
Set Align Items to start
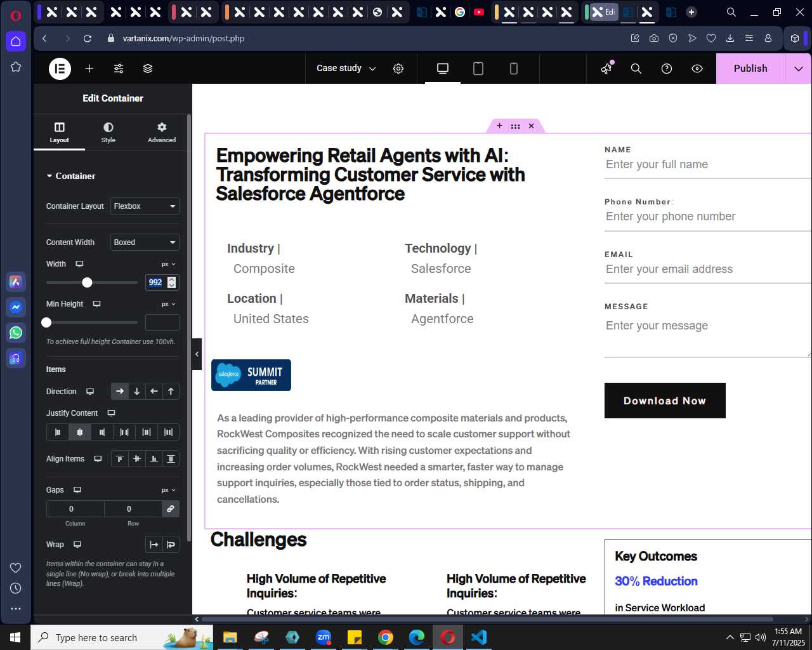point(120,459)
